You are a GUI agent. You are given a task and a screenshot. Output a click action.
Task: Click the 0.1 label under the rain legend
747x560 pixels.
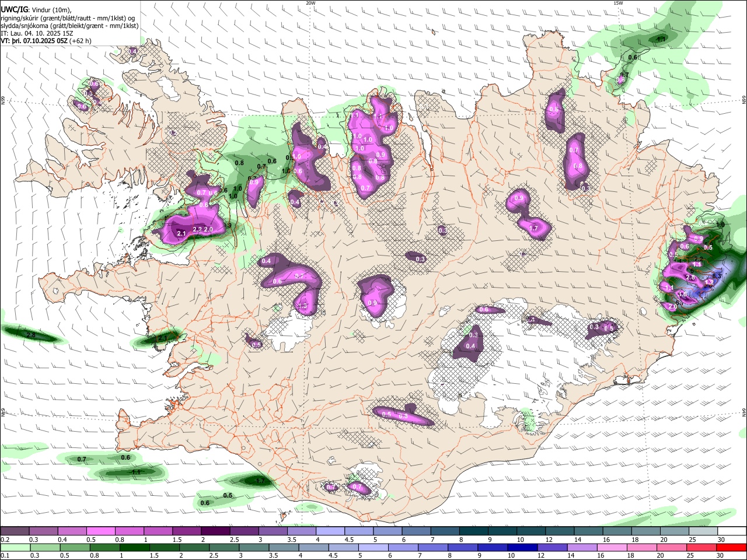(x=5, y=556)
